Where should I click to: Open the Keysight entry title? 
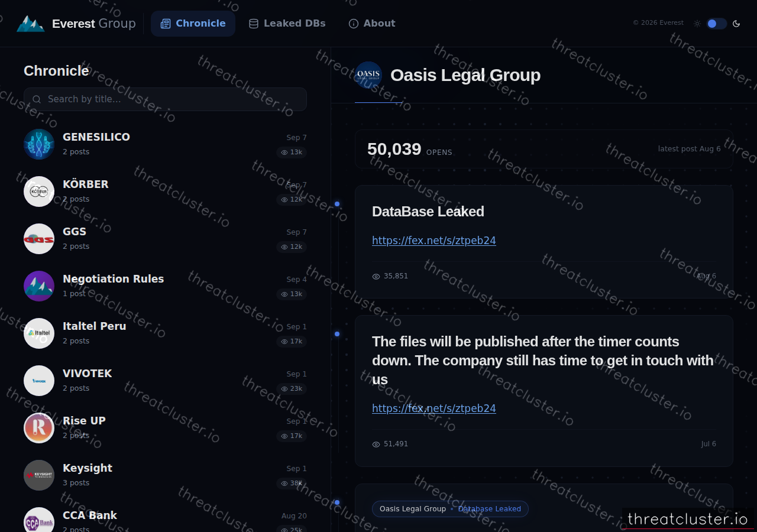tap(88, 468)
